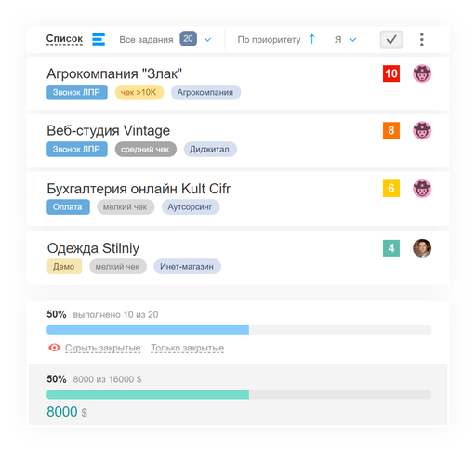Select the Список view tab
The image size is (476, 476).
click(x=64, y=39)
